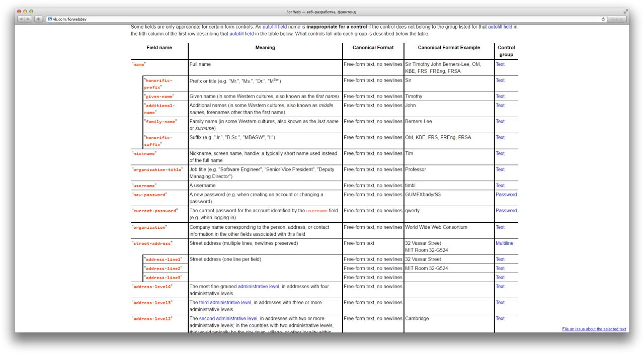Click the "address-level4" field name cell

pos(159,290)
